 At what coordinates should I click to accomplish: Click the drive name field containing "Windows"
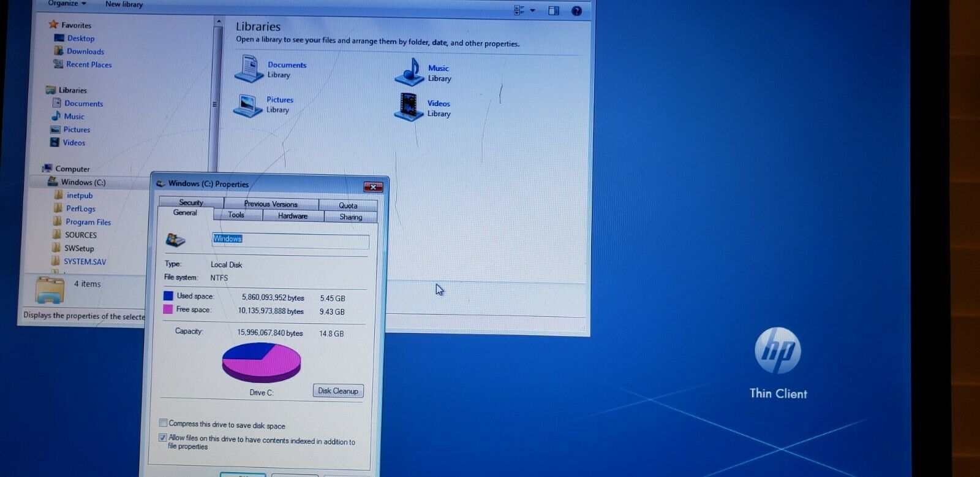[290, 241]
